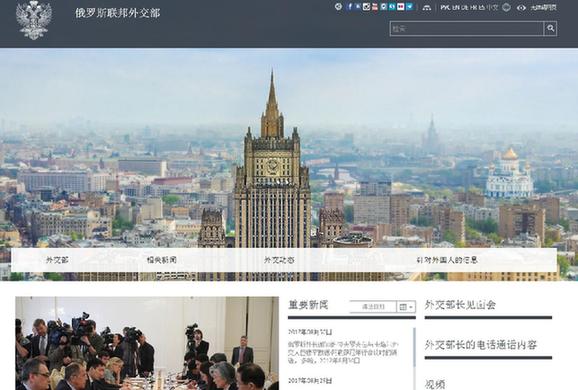Click the news list vertical scrollbar
The height and width of the screenshot is (390, 578).
[x=414, y=347]
